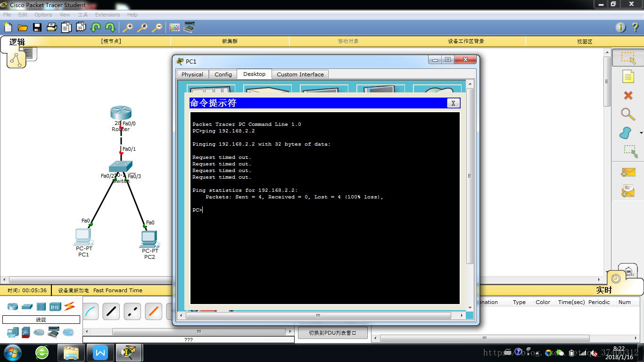
Task: Click the 设备重新加电 power cycle button
Action: click(74, 290)
